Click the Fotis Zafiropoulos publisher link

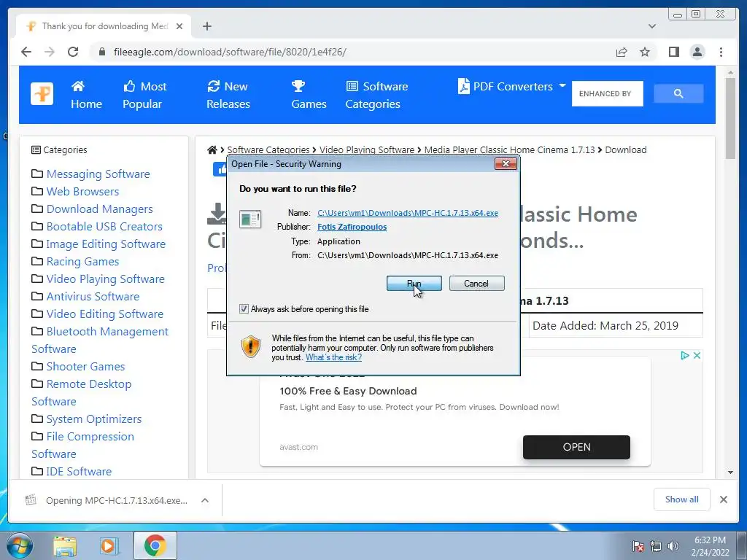pyautogui.click(x=352, y=227)
